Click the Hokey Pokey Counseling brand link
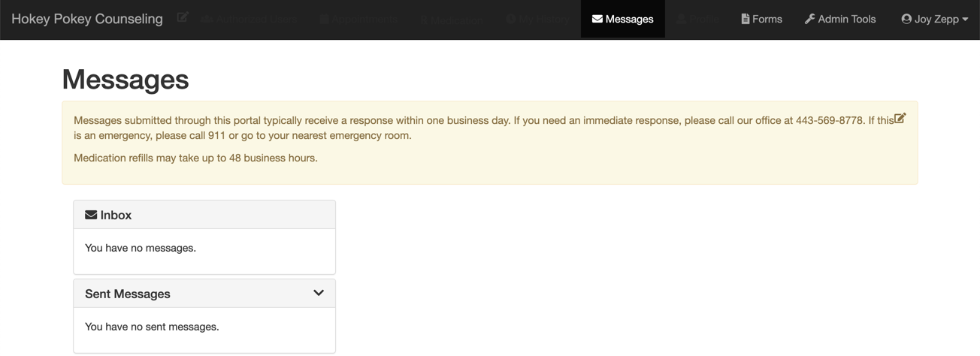This screenshot has height=356, width=980. pos(87,19)
